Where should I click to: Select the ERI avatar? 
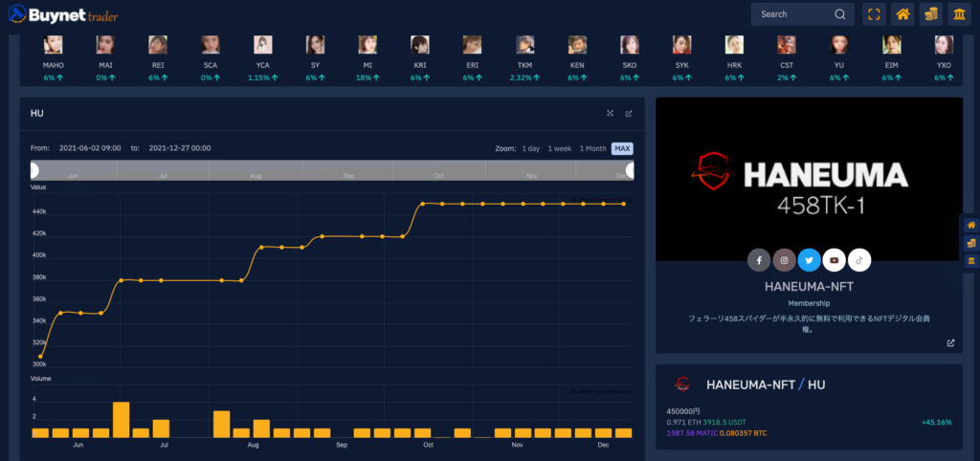(473, 44)
